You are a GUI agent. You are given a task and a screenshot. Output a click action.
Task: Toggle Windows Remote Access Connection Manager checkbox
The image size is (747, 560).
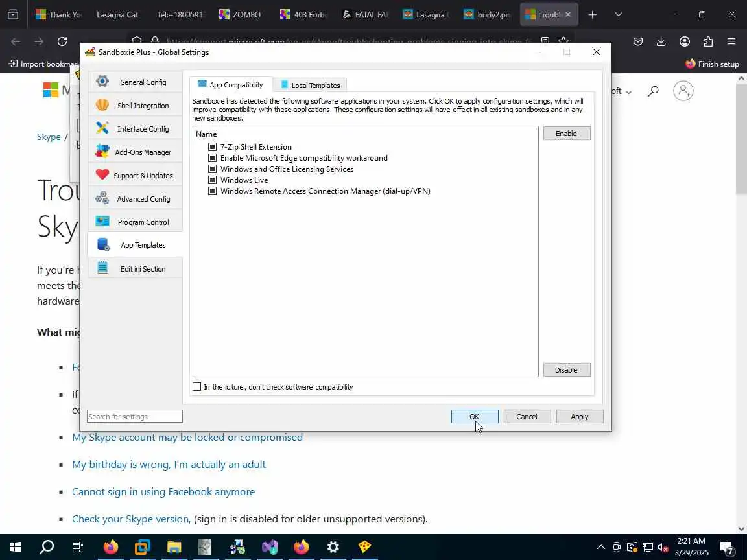pyautogui.click(x=212, y=191)
